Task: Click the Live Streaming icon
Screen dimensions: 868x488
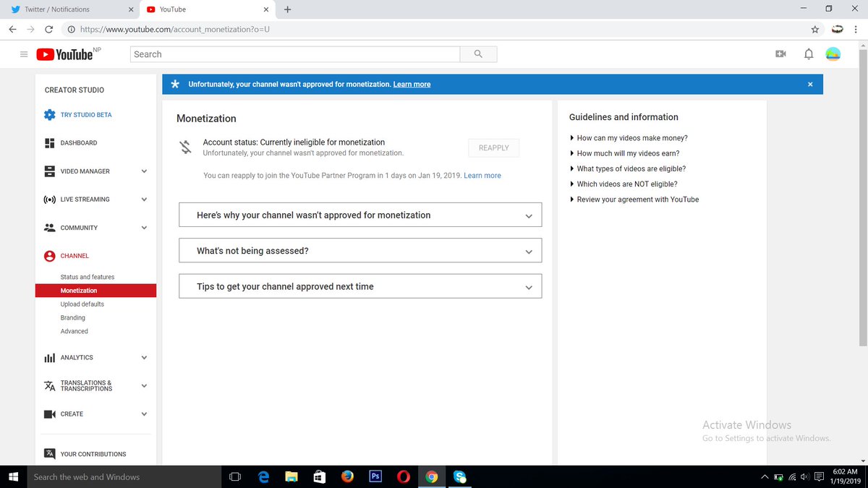Action: [49, 200]
